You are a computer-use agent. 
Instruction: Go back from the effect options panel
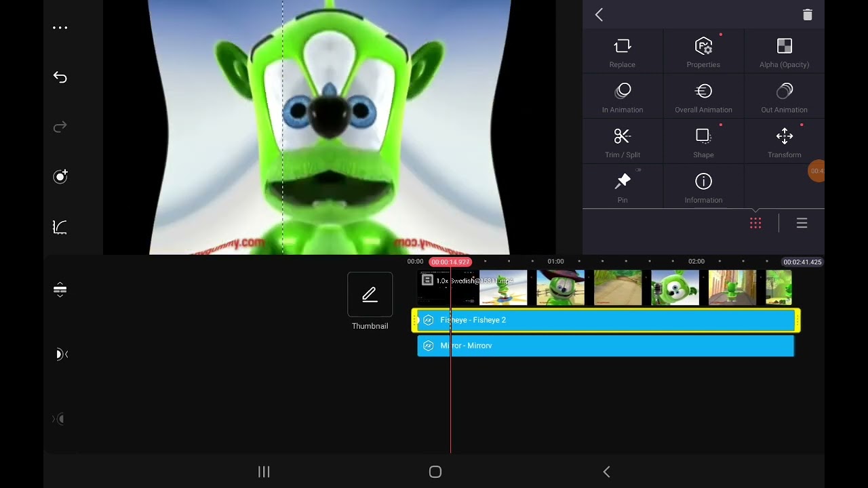[599, 15]
